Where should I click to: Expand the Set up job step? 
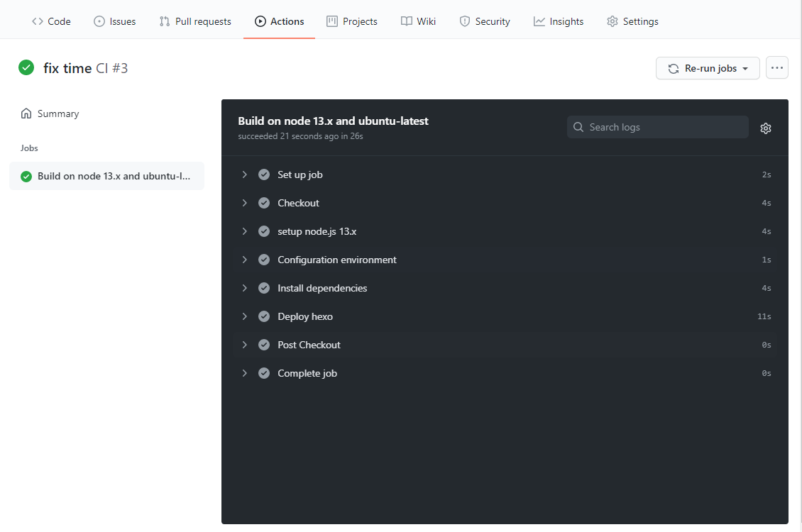point(245,174)
